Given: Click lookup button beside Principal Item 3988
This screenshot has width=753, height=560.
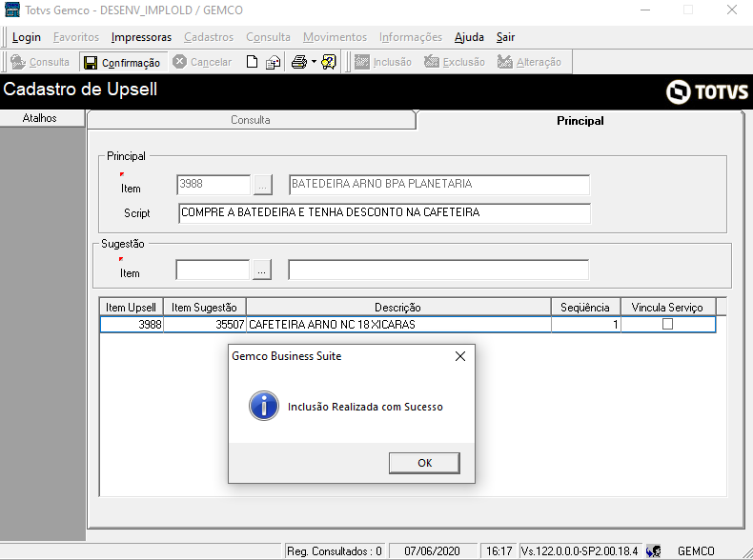Looking at the screenshot, I should 263,185.
